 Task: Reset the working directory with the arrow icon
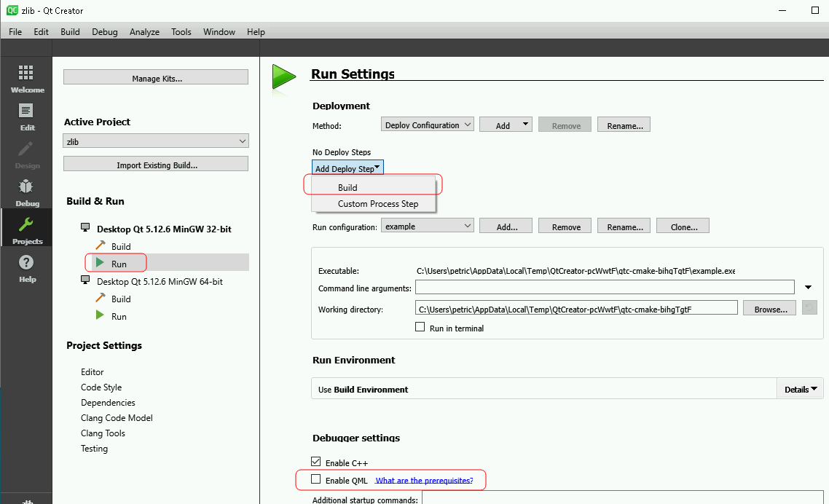coord(809,308)
